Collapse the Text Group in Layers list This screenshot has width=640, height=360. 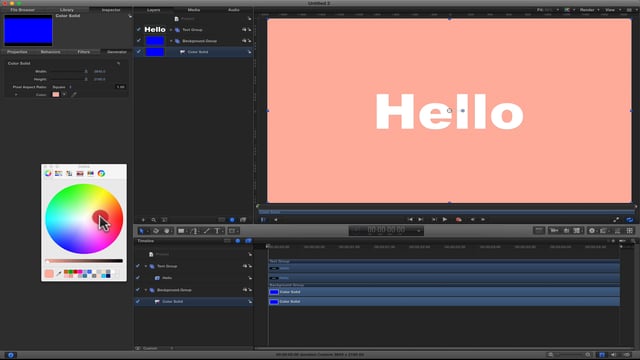pos(171,30)
